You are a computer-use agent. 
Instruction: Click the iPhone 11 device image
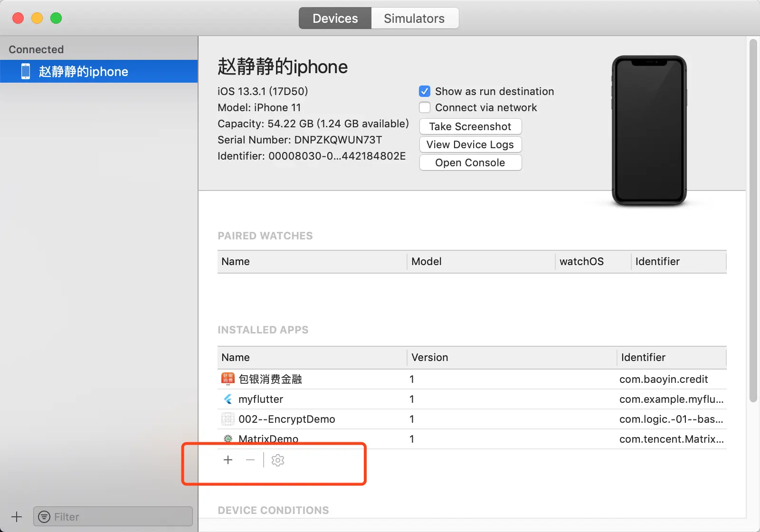click(649, 131)
